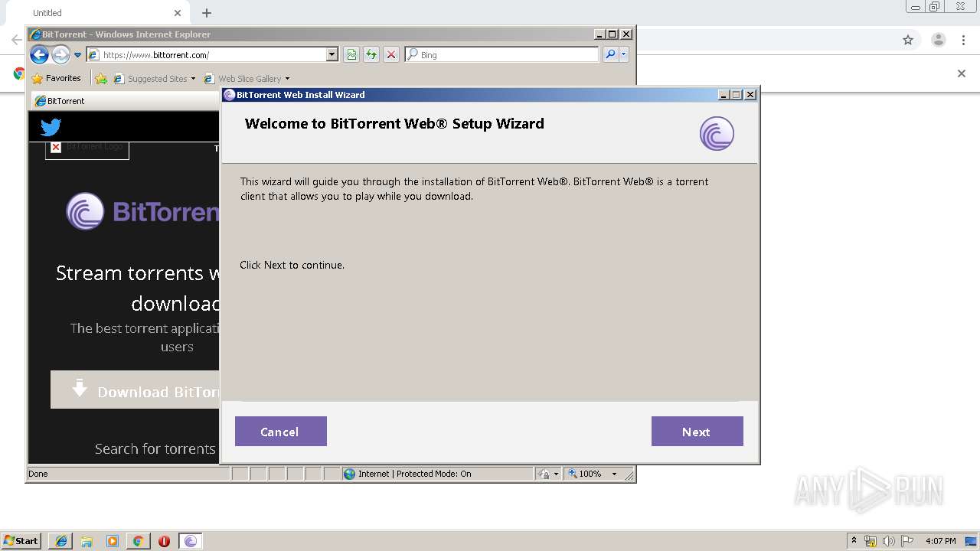Close the Internet Explorer window
The height and width of the screenshot is (551, 980).
(626, 34)
